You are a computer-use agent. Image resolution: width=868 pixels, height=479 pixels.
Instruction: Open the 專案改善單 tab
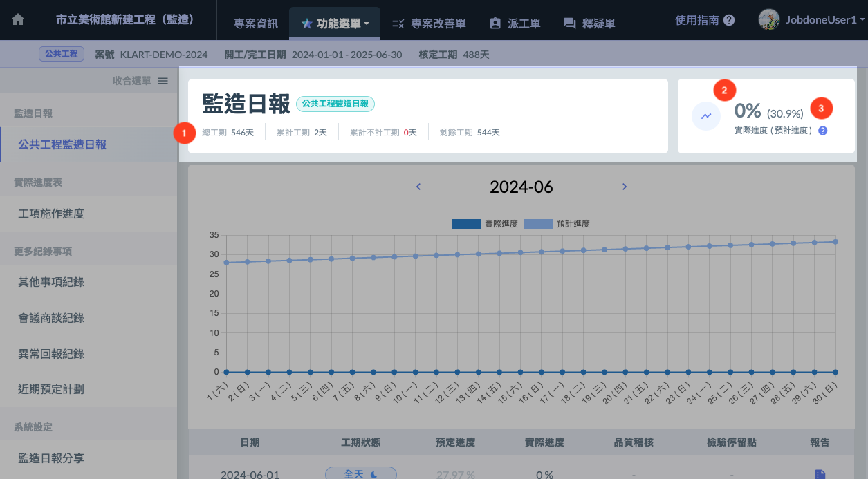click(429, 24)
